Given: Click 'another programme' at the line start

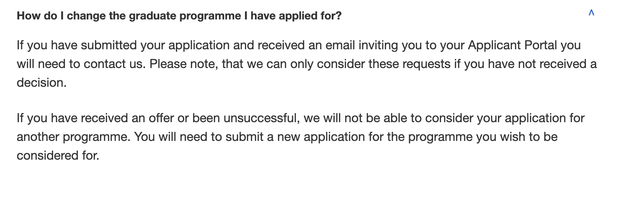Looking at the screenshot, I should point(73,137).
